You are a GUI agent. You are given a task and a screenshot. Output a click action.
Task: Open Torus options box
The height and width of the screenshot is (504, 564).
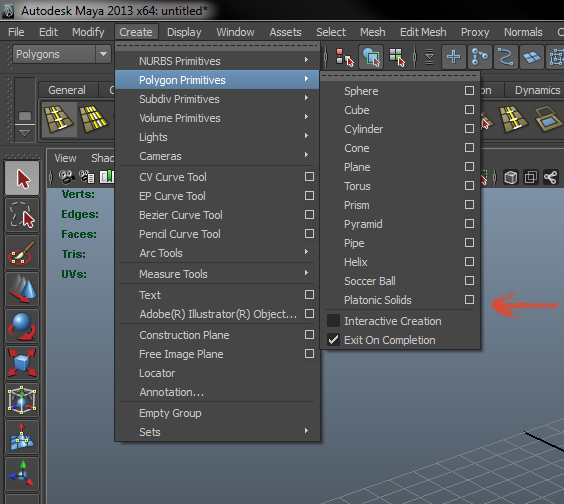(469, 186)
